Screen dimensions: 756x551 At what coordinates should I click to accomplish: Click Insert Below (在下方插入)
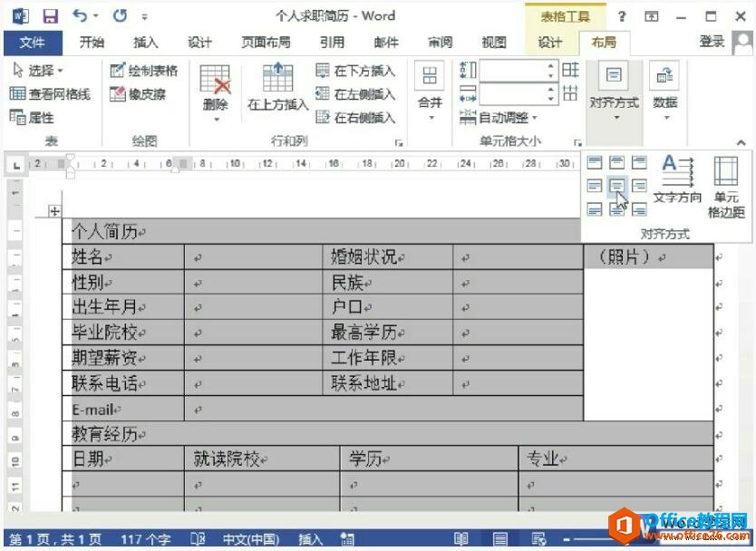coord(355,71)
